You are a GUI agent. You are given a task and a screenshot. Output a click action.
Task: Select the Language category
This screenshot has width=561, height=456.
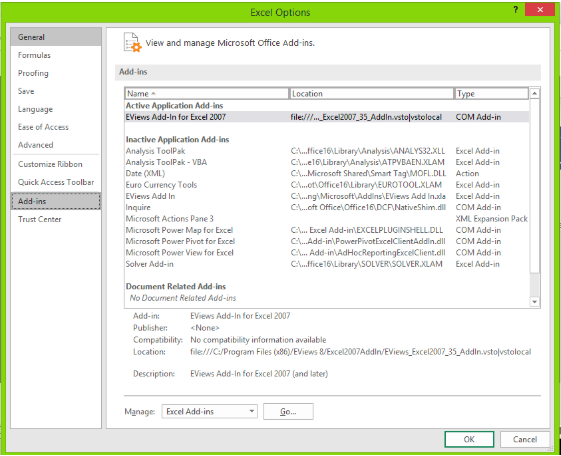[56, 109]
